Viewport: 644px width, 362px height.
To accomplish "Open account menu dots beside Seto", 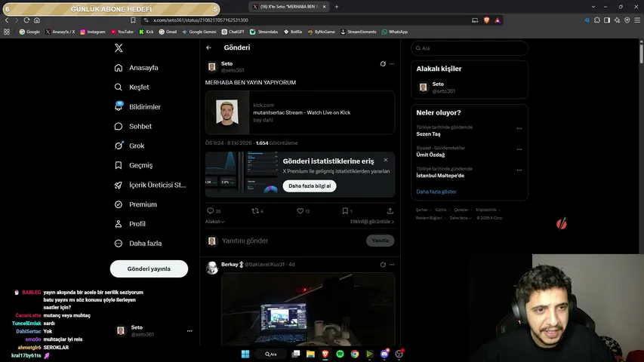I will [190, 331].
